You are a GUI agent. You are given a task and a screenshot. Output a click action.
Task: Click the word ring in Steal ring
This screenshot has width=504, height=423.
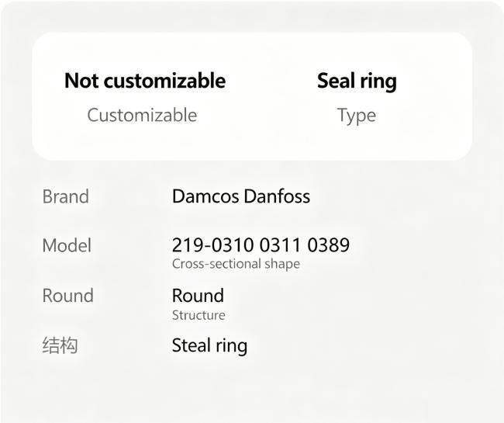[231, 346]
